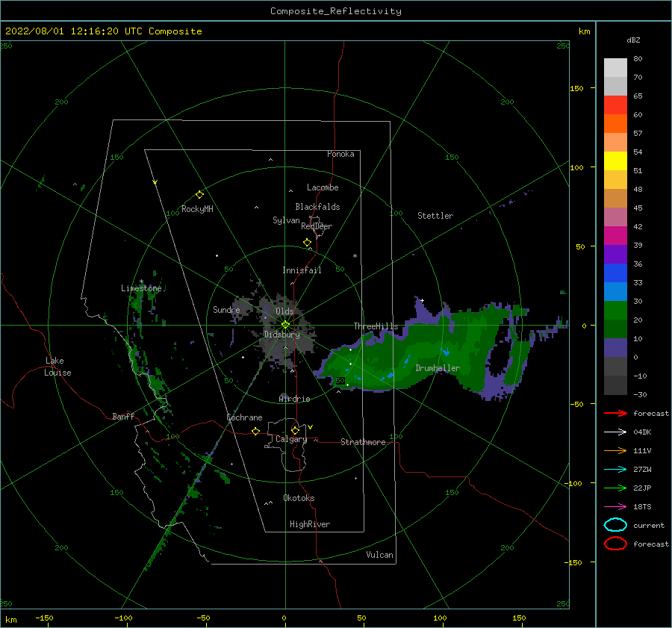Viewport: 672px width, 628px height.
Task: Click the 20 dBZ green color swatch
Action: click(615, 311)
